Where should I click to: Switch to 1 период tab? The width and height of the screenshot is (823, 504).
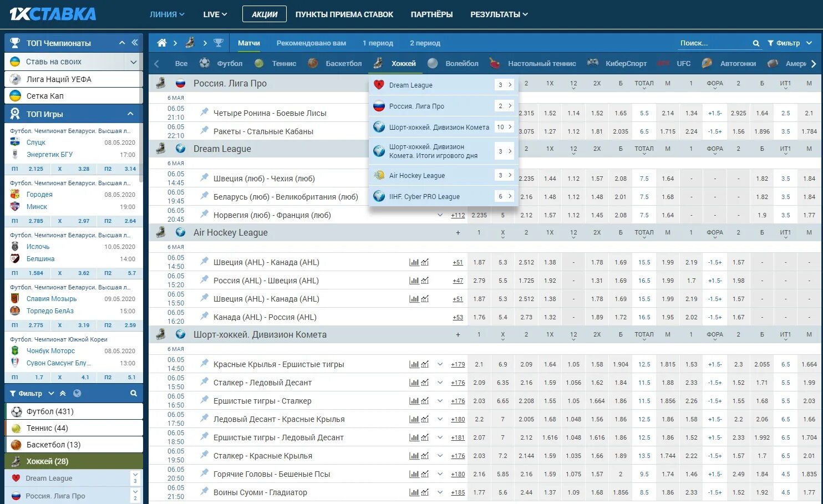(x=378, y=43)
